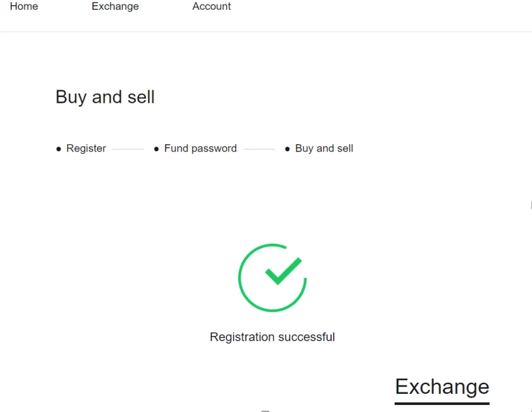Click the bullet before the Buy and sell step
The image size is (532, 412).
(x=287, y=149)
